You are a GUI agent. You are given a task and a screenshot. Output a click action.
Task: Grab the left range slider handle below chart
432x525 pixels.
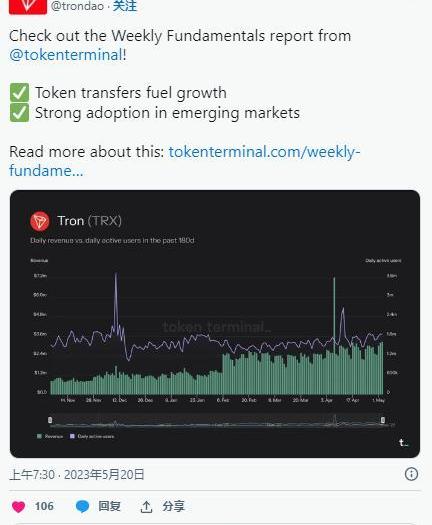tap(50, 420)
